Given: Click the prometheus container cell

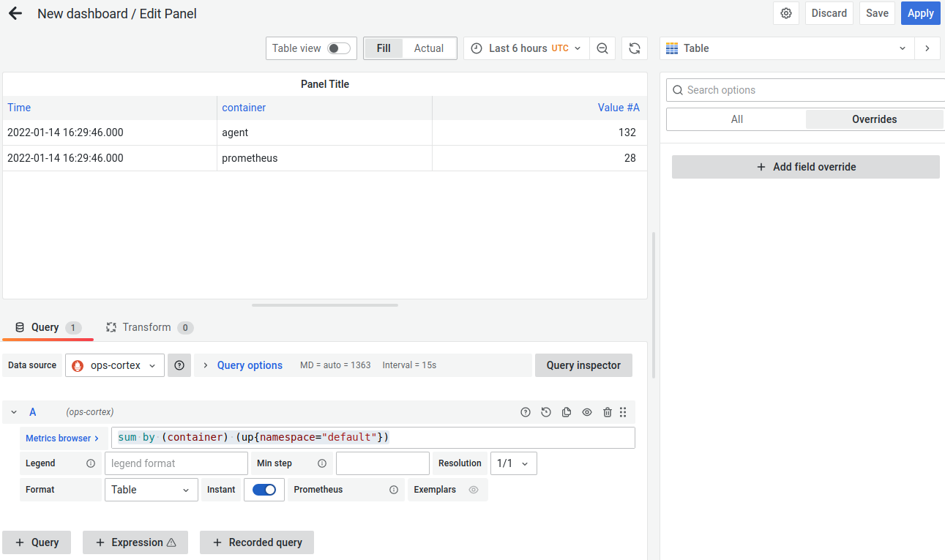Looking at the screenshot, I should (x=324, y=158).
